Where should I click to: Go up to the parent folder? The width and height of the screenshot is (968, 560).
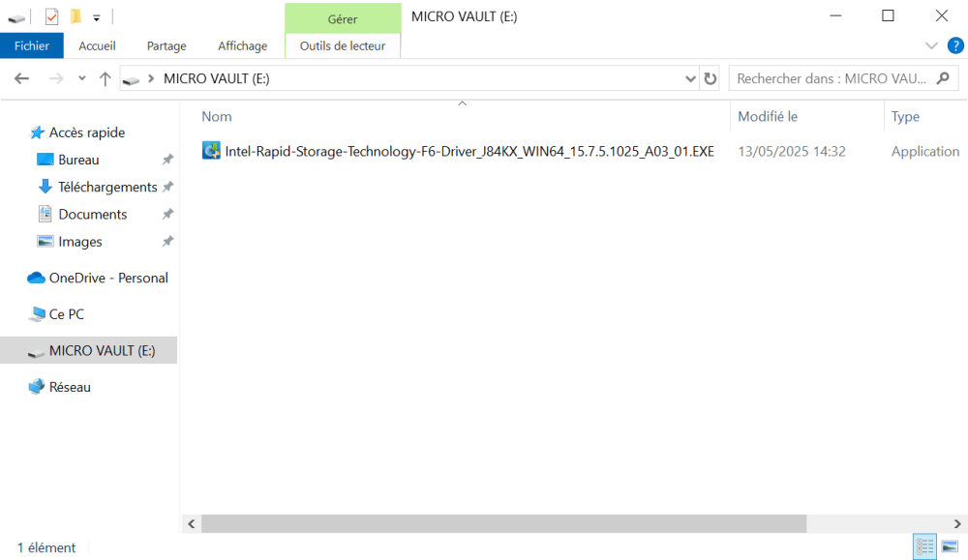point(106,78)
